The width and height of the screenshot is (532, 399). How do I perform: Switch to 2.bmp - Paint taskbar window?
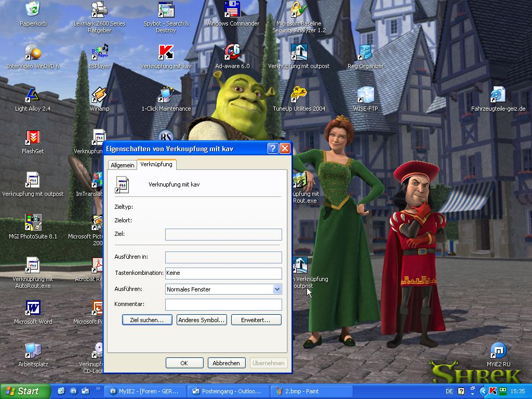pos(312,391)
